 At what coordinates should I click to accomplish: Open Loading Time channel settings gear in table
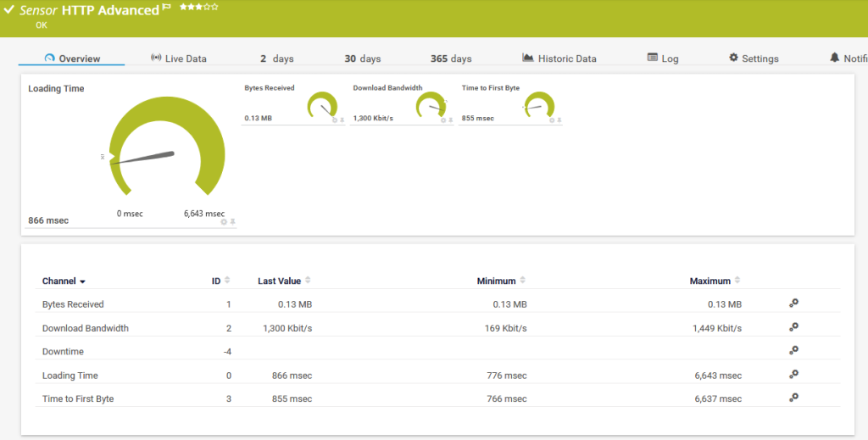point(793,374)
